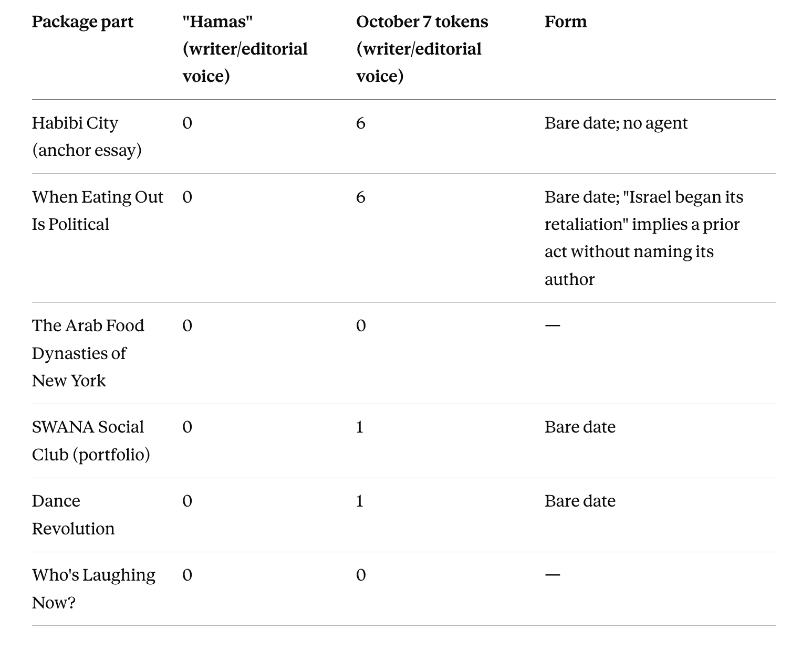Click the October 7 count for SWANA Social Club
This screenshot has height=652, width=812.
click(360, 427)
